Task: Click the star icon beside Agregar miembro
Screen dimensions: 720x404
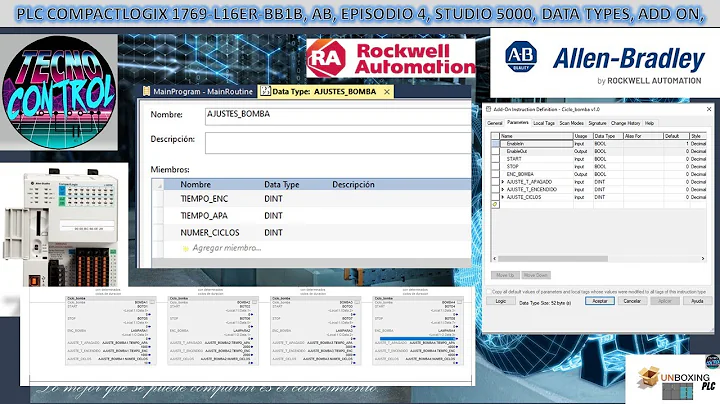Action: (x=185, y=248)
